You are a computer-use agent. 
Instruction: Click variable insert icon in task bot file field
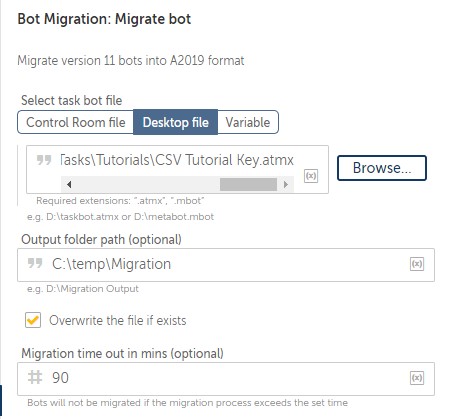tap(311, 176)
